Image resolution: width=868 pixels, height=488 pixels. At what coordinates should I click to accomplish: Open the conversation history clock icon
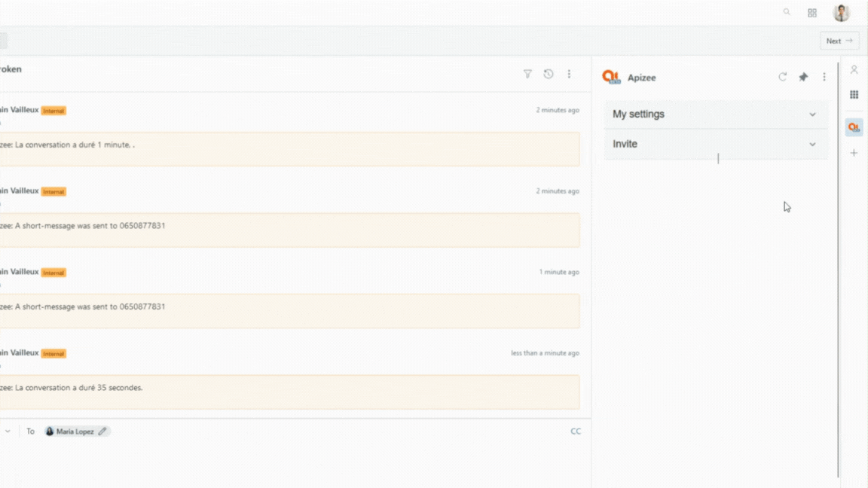(548, 74)
